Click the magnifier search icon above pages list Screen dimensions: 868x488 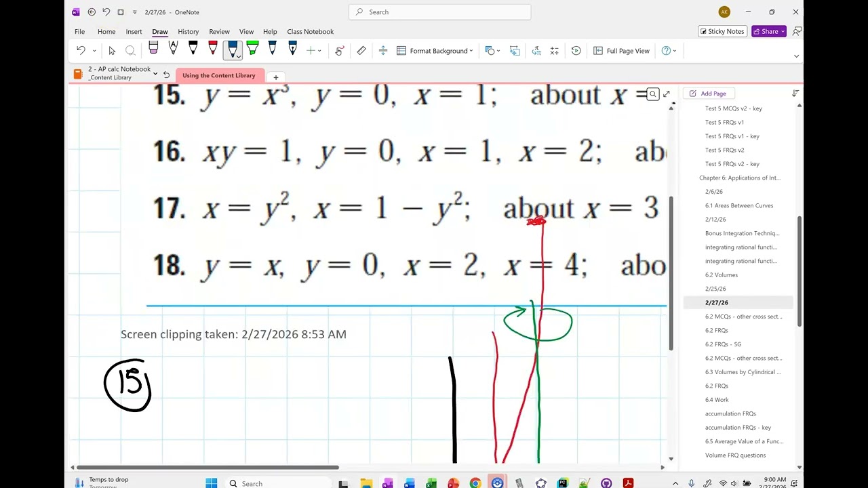[x=653, y=94]
